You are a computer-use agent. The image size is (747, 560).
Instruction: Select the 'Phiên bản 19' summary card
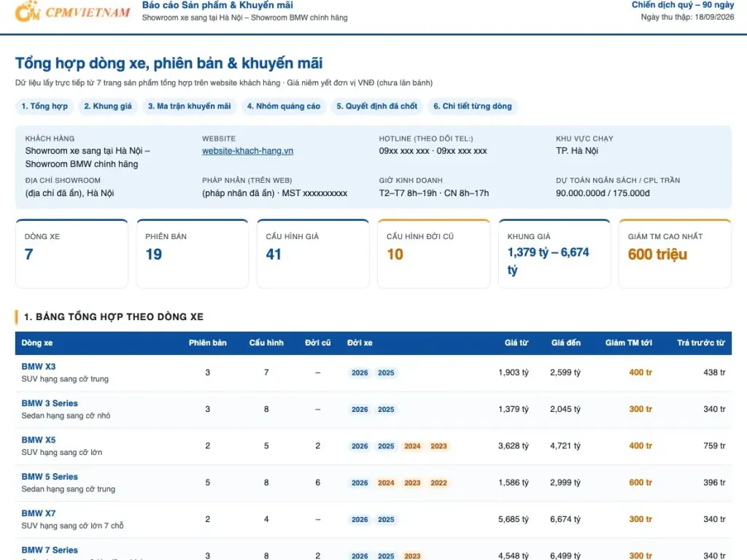tap(193, 254)
